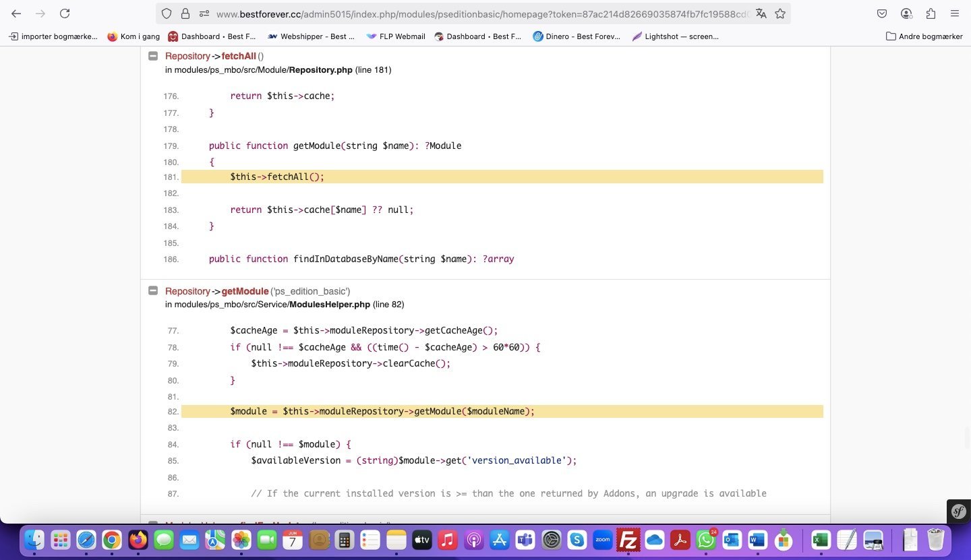Screen dimensions: 971x560
Task: Click the 'public function getModule' code line
Action: coord(335,146)
